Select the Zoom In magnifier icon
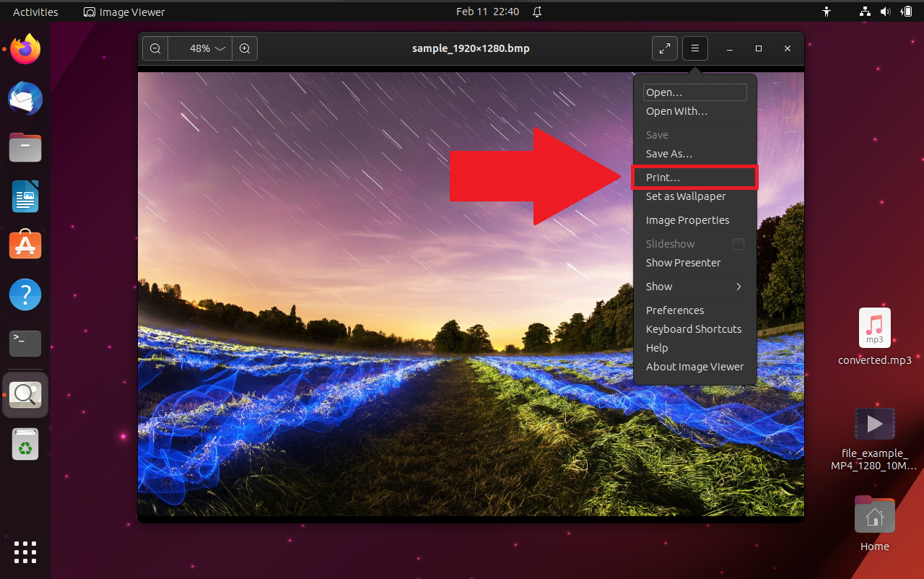924x579 pixels. coord(245,48)
